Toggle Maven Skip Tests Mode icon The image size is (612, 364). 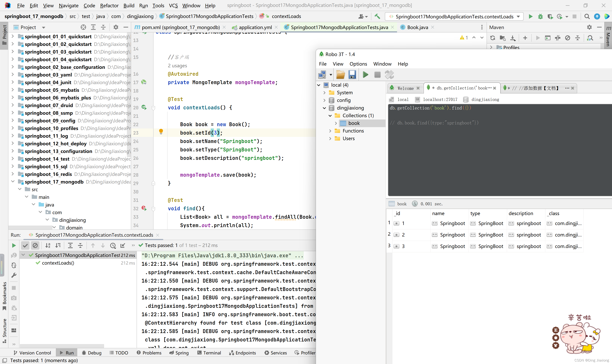568,38
